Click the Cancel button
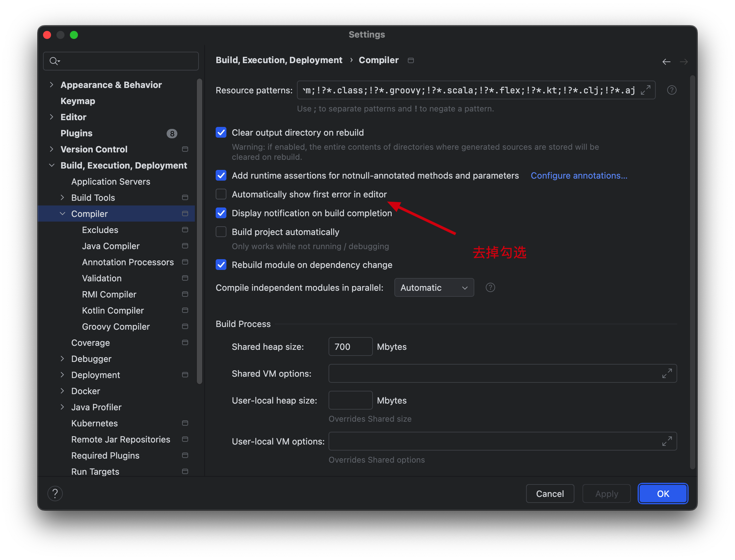Image resolution: width=735 pixels, height=560 pixels. point(550,494)
